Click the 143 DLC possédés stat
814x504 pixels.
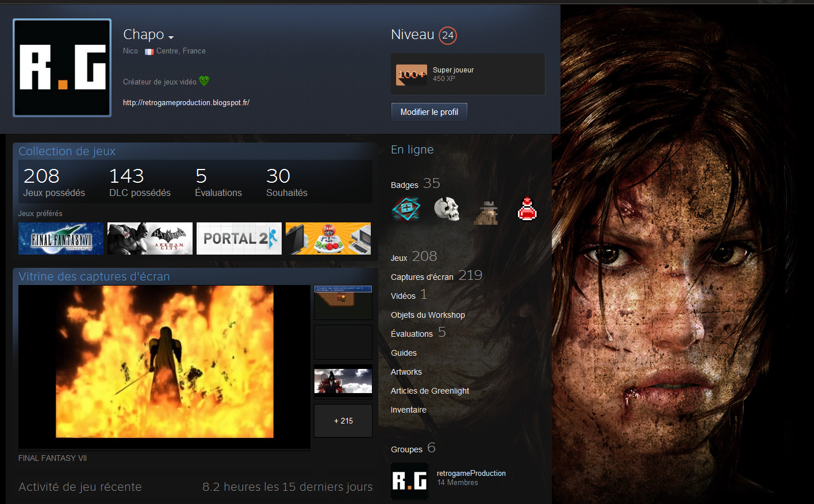[140, 182]
